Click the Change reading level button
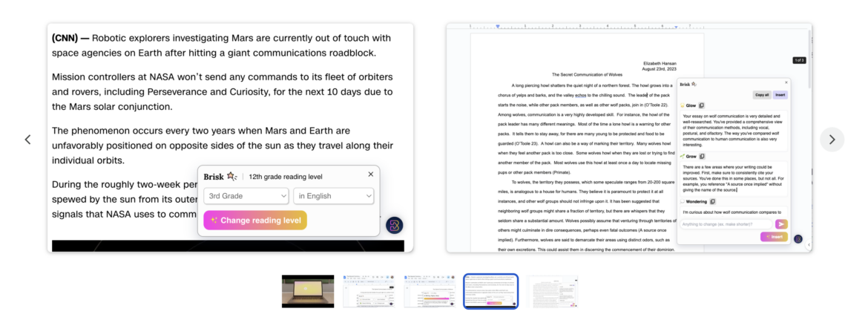 [x=254, y=220]
